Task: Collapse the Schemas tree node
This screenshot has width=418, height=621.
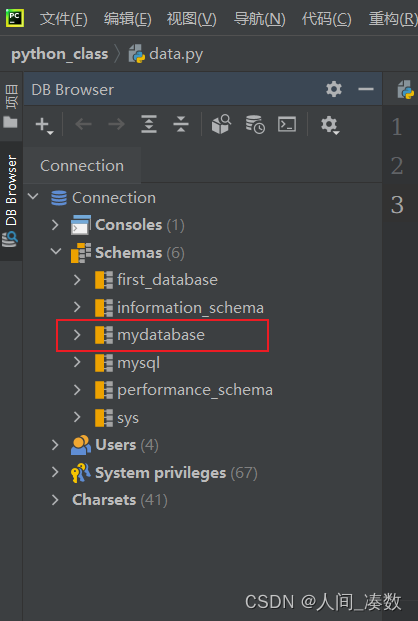Action: [x=56, y=251]
